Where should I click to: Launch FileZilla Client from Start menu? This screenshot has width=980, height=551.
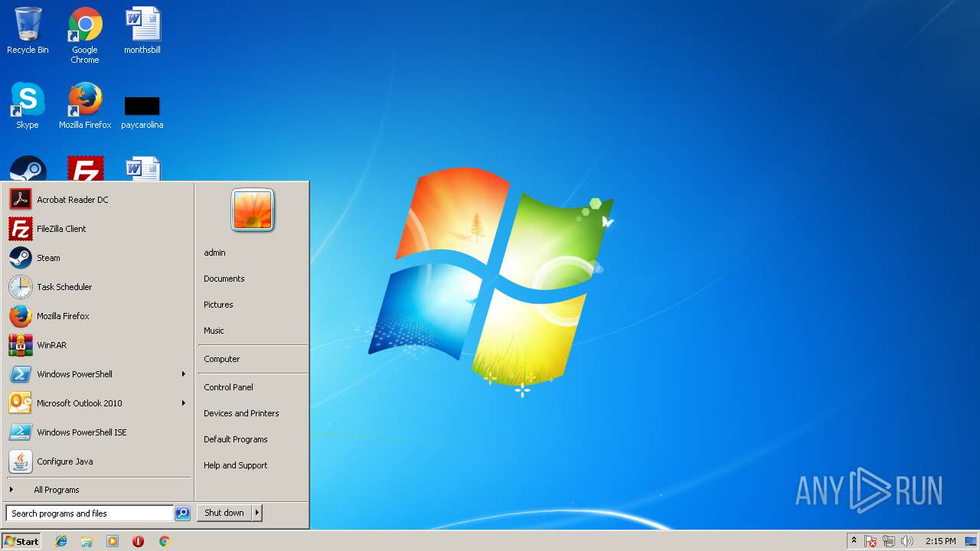(98, 229)
